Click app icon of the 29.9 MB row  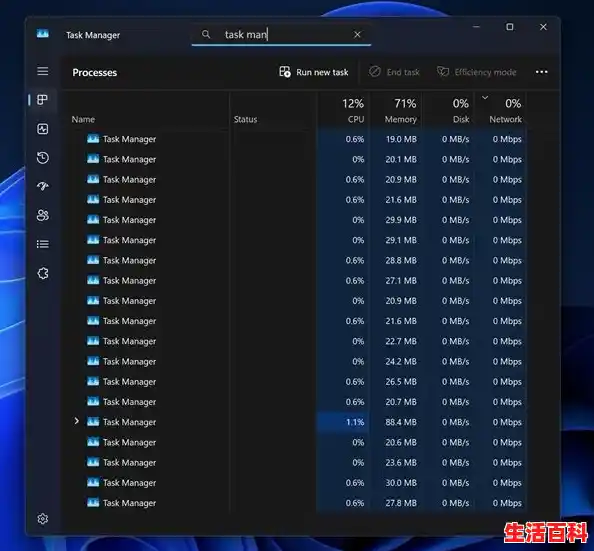[x=93, y=219]
